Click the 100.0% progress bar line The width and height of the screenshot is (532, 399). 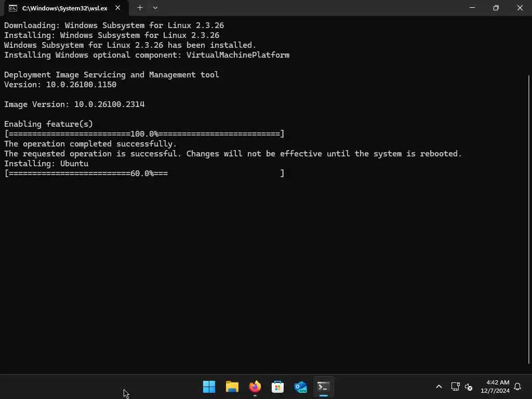point(144,134)
